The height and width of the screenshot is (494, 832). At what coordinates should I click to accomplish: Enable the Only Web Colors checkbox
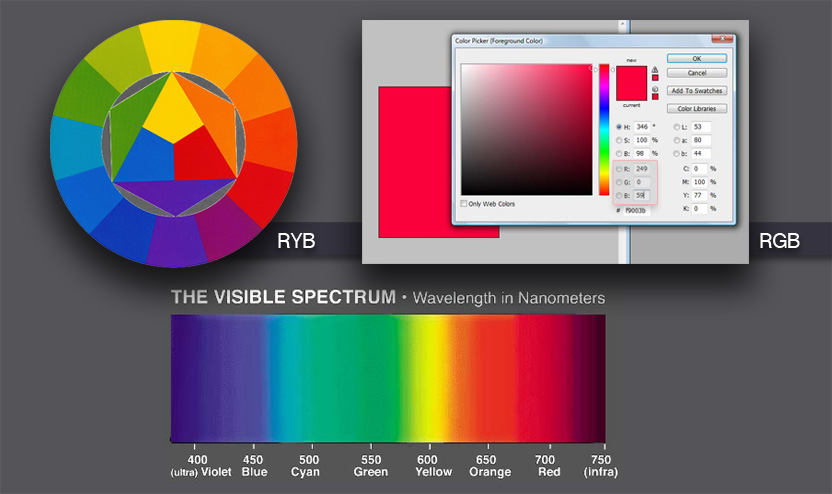pyautogui.click(x=464, y=204)
